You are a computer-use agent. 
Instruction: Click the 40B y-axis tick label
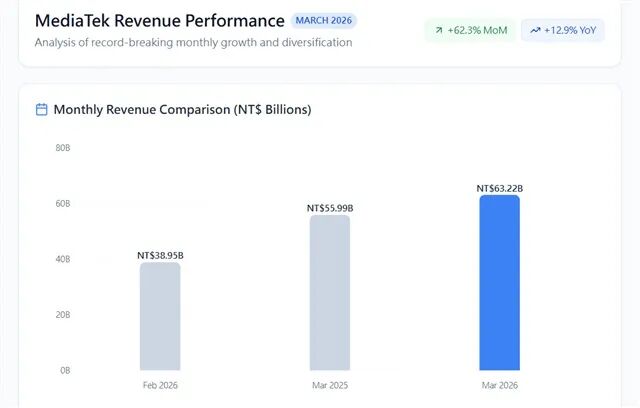(62, 259)
